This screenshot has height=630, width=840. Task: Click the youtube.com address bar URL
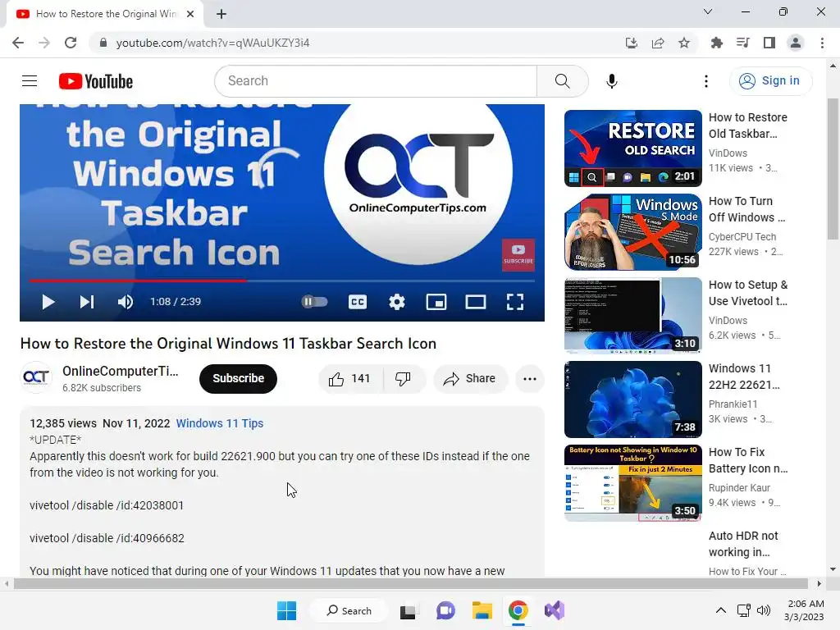coord(212,43)
